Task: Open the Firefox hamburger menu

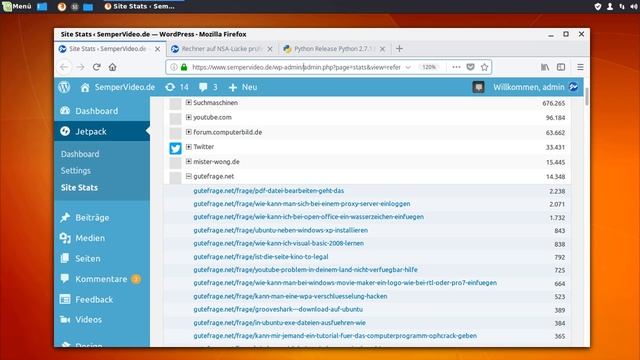Action: point(580,67)
